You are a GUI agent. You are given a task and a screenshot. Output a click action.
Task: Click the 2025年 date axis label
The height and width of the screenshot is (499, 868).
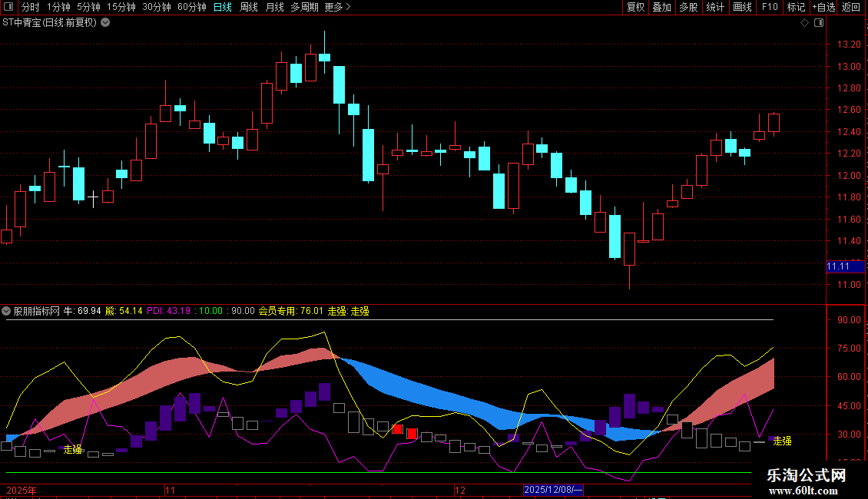click(21, 490)
